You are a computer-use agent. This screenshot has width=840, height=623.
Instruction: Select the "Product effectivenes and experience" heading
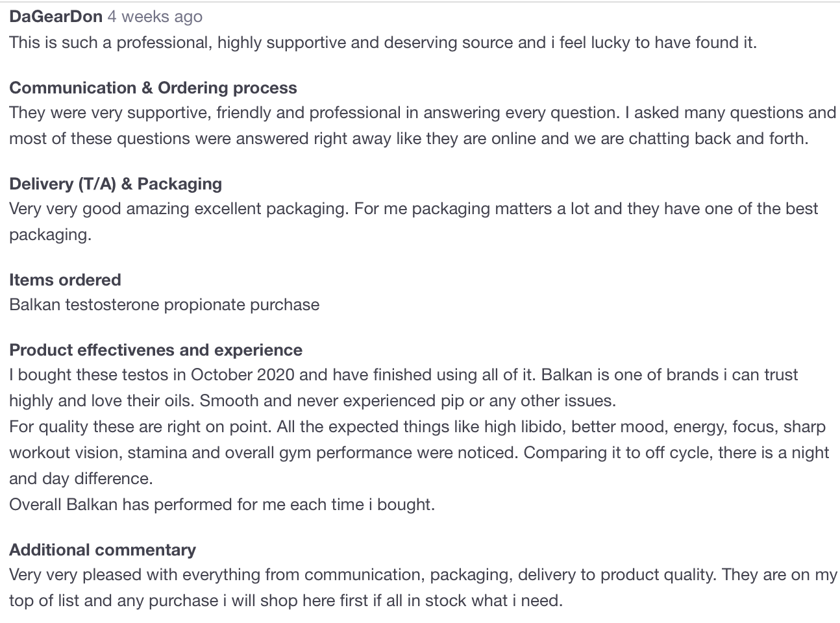pyautogui.click(x=156, y=350)
